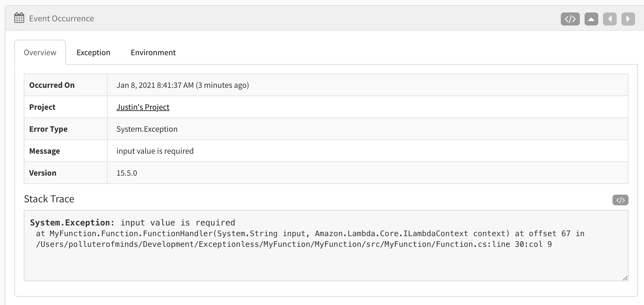Viewport: 644px width, 305px height.
Task: Open Justin's Project link
Action: pyautogui.click(x=143, y=107)
